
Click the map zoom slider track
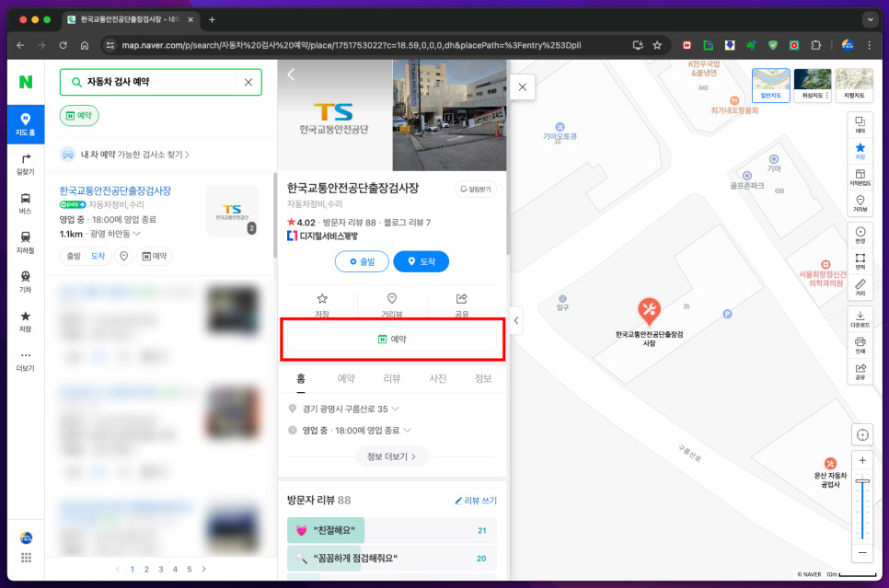click(862, 507)
